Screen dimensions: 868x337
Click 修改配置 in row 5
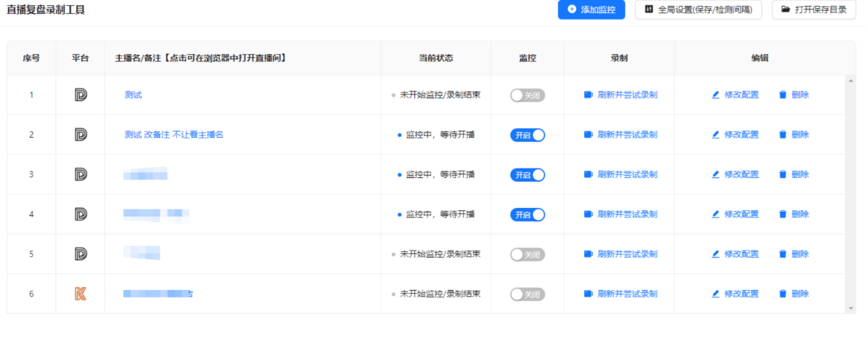tap(741, 254)
